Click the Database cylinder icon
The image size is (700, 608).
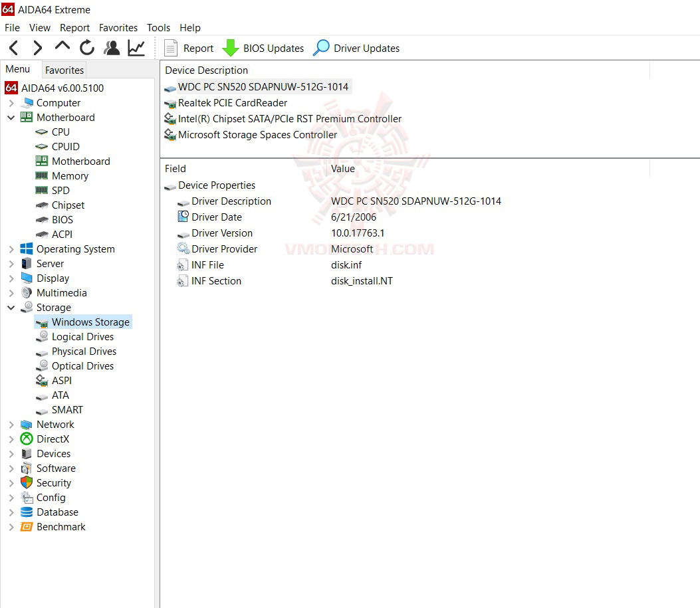pos(27,512)
